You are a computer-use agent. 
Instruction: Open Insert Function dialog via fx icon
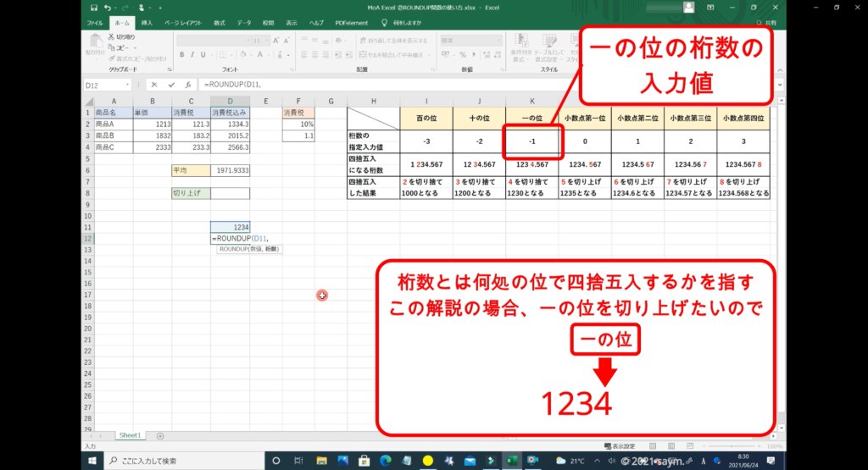(186, 85)
